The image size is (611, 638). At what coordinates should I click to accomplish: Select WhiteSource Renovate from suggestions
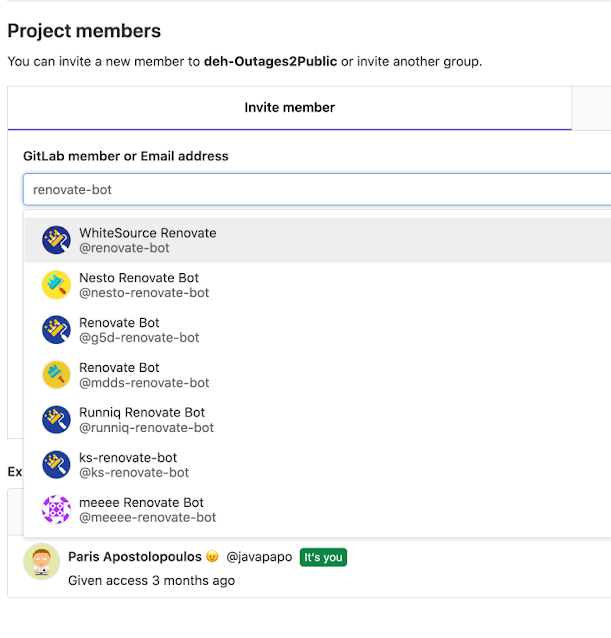pyautogui.click(x=318, y=240)
